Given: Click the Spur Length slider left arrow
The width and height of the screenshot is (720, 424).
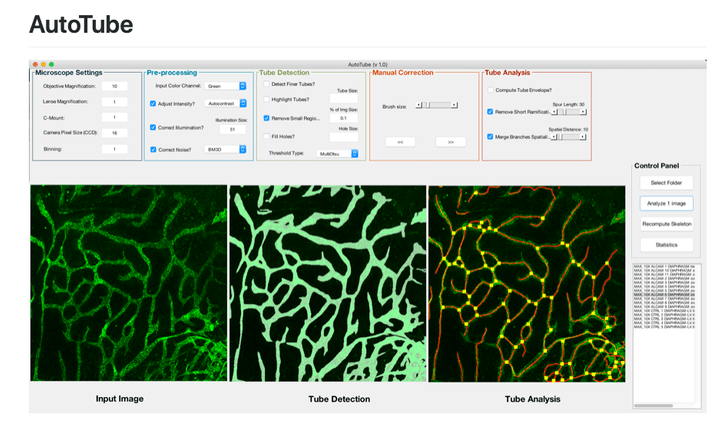Looking at the screenshot, I should [554, 112].
